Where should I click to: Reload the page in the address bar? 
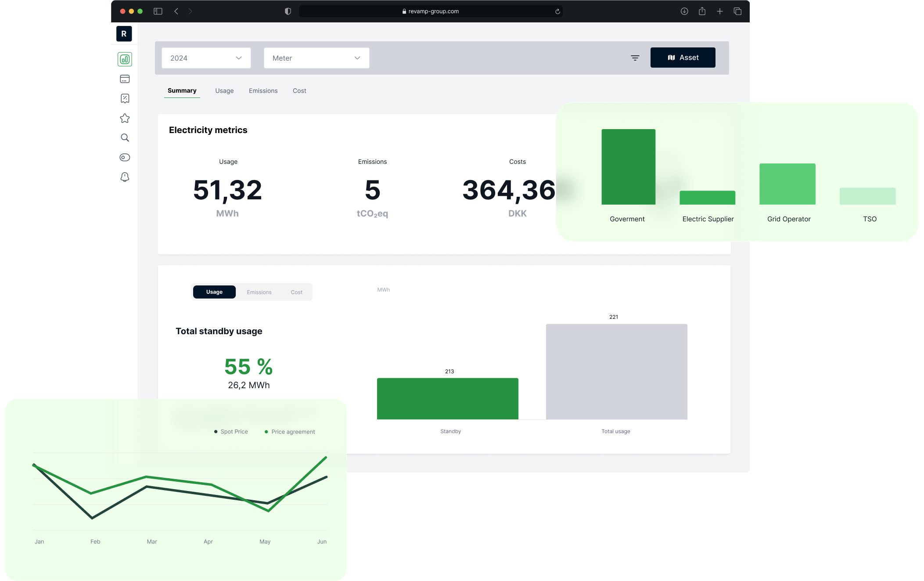[557, 11]
